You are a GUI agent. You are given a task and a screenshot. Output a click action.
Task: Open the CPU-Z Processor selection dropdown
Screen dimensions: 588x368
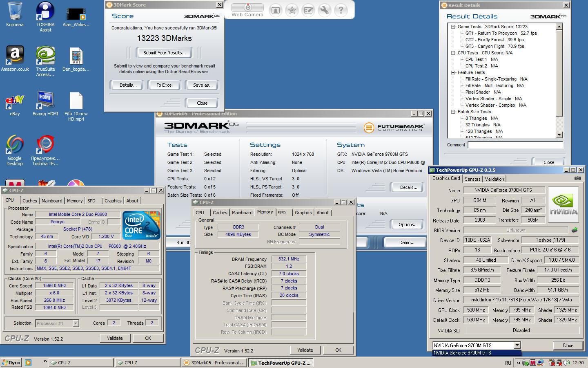click(x=76, y=323)
